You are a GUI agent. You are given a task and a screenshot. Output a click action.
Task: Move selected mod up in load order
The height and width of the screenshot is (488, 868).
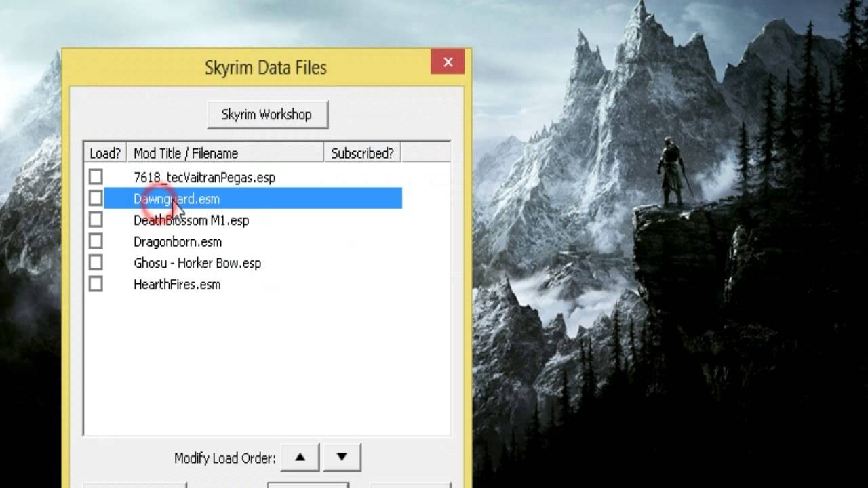tap(300, 457)
